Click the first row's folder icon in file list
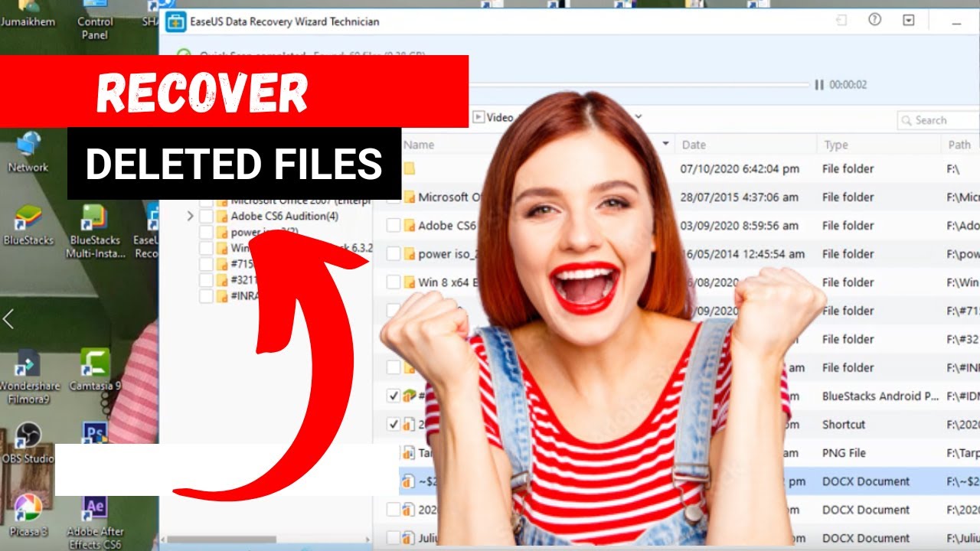Viewport: 980px width, 551px height. click(409, 168)
